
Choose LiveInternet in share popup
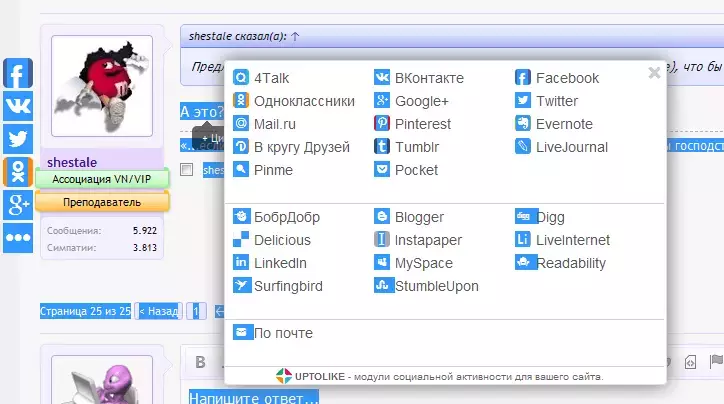coord(562,240)
